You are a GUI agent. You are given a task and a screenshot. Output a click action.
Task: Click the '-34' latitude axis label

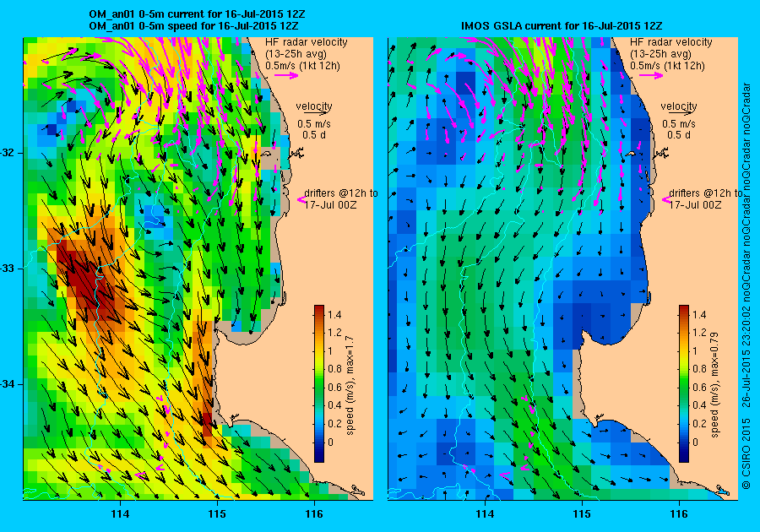[x=8, y=384]
